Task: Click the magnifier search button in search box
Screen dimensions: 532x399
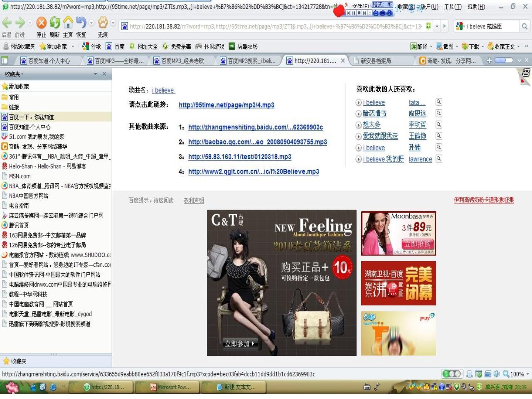Action: click(x=524, y=26)
